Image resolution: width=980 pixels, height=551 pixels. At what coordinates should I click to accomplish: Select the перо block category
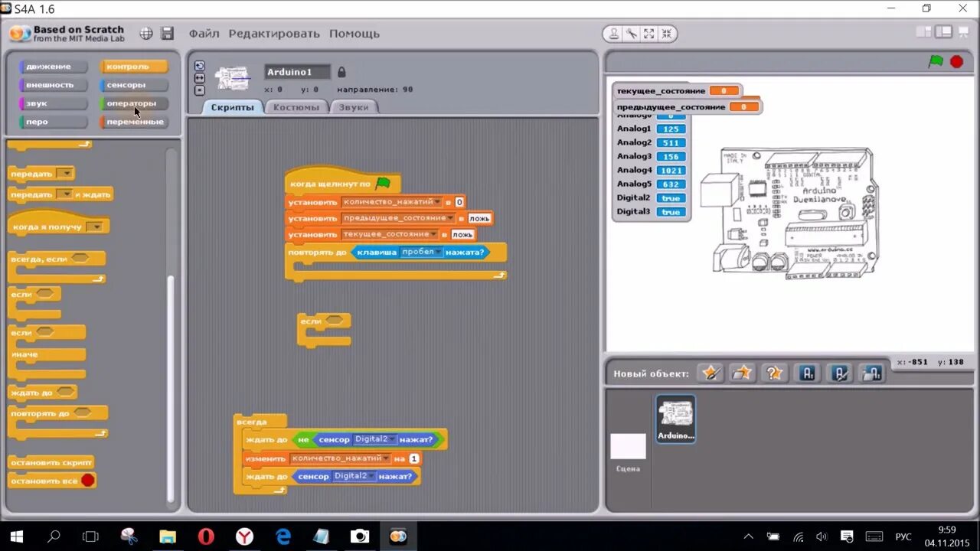click(53, 122)
